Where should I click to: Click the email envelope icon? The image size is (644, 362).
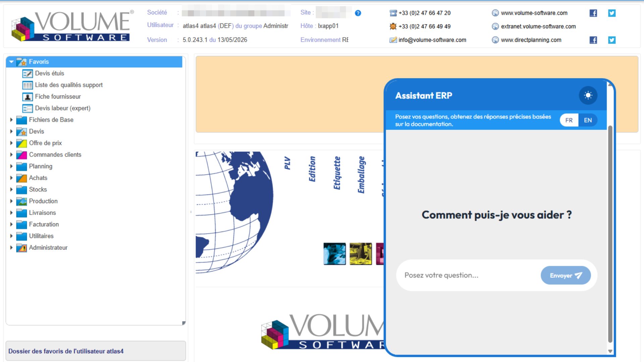[x=393, y=40]
